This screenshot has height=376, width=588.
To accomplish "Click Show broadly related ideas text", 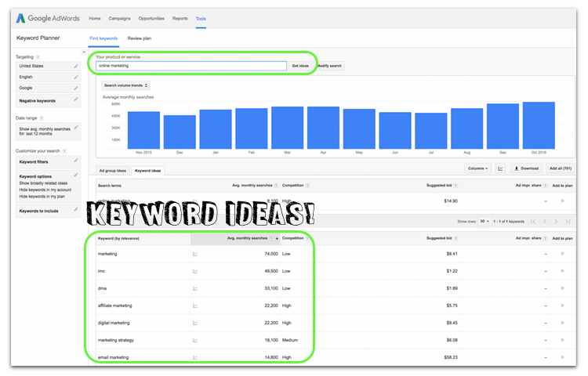I will click(x=43, y=183).
